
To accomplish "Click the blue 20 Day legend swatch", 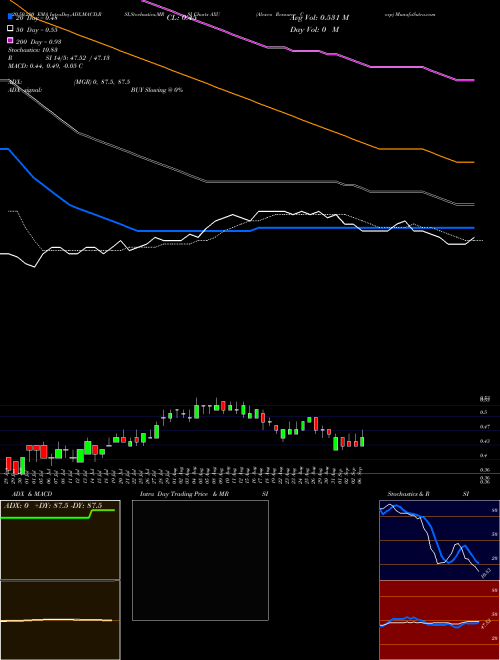I will coord(10,17).
